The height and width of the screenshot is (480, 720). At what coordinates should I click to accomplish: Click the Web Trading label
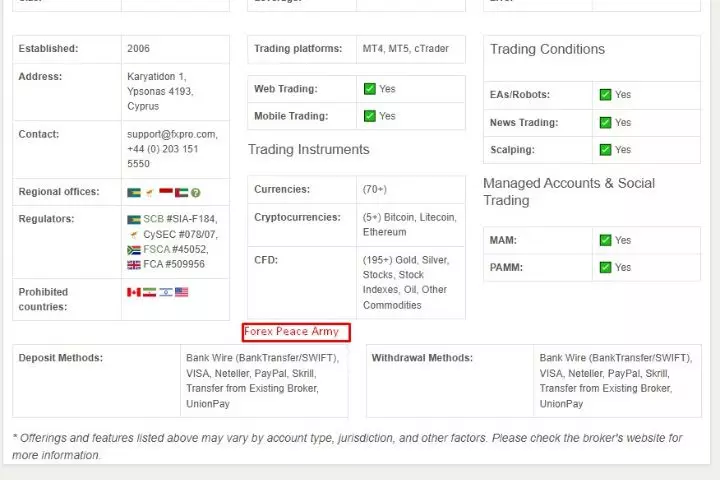pyautogui.click(x=286, y=89)
